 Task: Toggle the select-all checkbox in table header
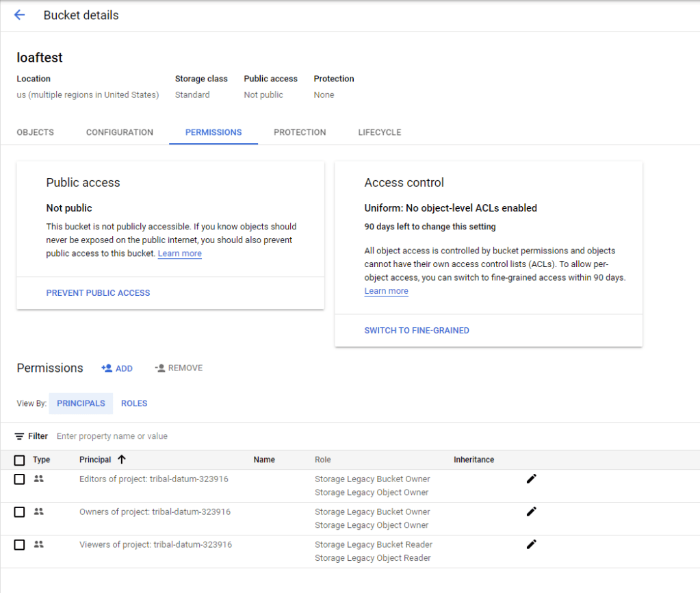19,460
